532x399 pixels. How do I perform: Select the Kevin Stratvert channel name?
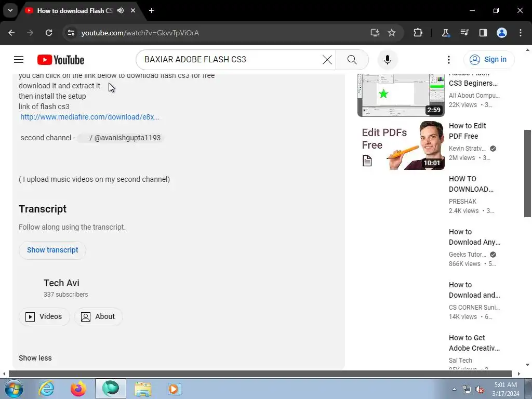[x=467, y=148]
